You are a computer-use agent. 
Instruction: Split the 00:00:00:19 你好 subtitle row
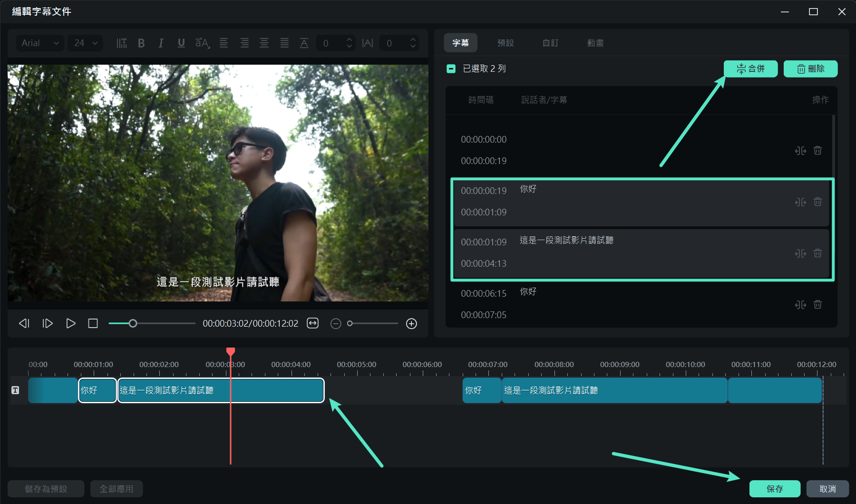(800, 202)
